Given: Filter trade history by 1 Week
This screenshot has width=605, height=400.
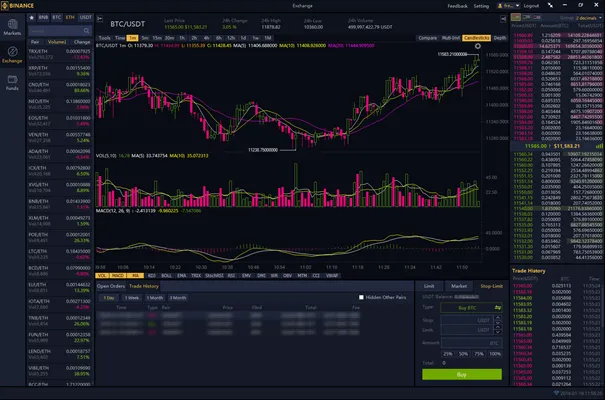Looking at the screenshot, I should click(132, 298).
